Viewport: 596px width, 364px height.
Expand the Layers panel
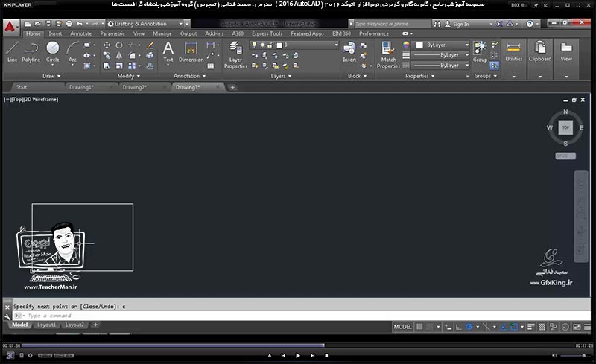[281, 76]
